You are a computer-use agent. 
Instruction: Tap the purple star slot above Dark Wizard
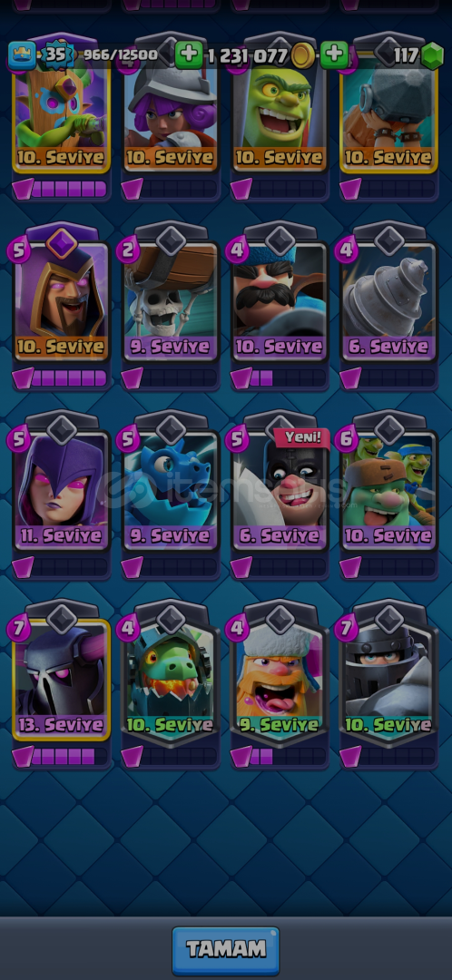(62, 243)
